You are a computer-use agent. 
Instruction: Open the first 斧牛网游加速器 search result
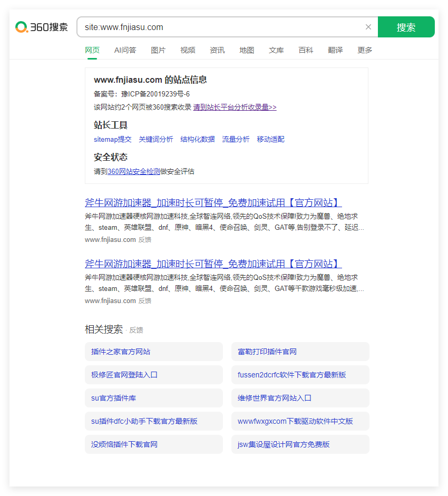click(x=212, y=202)
